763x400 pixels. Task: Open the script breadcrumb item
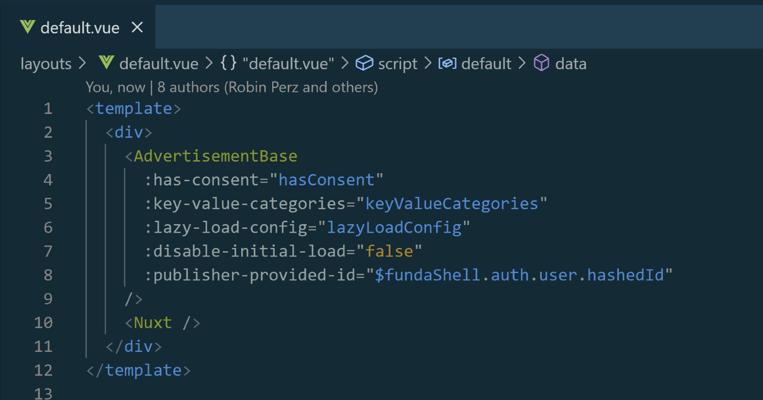tap(398, 64)
